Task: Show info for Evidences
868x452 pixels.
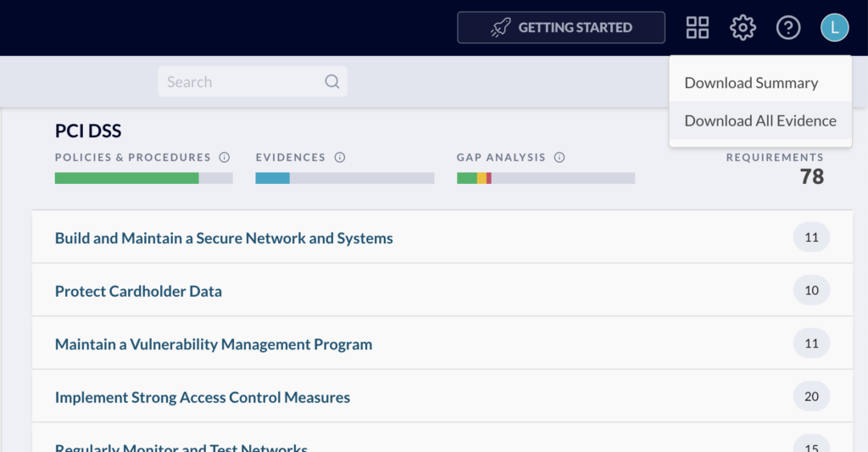Action: (x=340, y=158)
